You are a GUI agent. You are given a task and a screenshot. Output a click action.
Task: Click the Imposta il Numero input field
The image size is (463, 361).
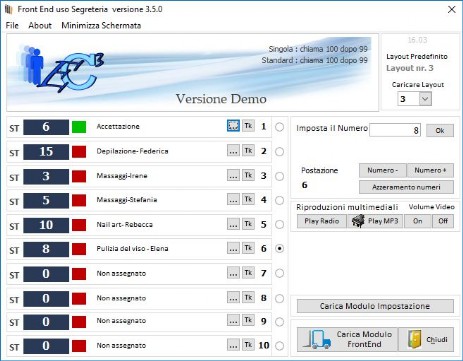[x=395, y=130]
